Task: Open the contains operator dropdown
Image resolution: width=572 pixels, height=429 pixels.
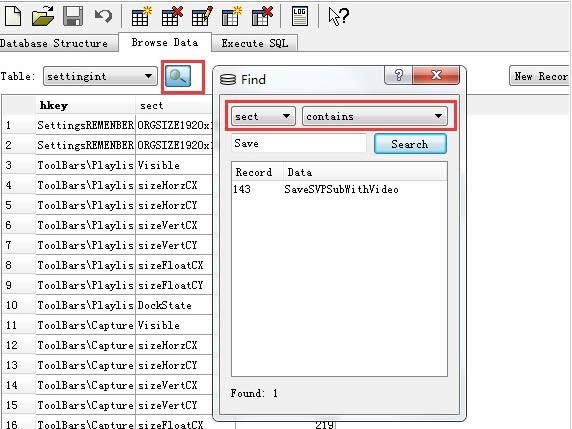Action: coord(375,116)
